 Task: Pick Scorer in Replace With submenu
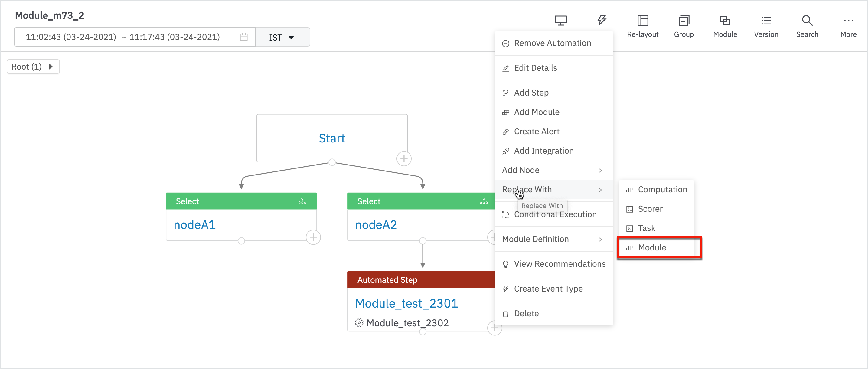point(656,209)
